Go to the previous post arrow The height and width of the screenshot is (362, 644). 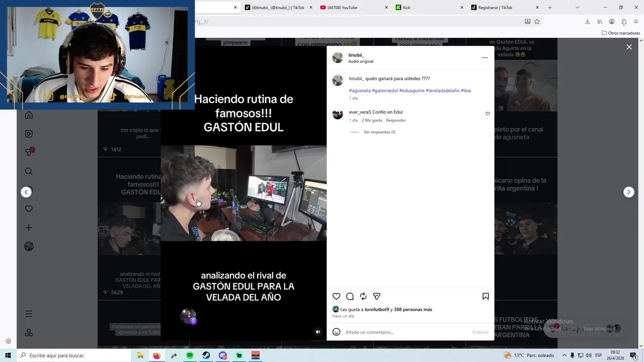(26, 192)
